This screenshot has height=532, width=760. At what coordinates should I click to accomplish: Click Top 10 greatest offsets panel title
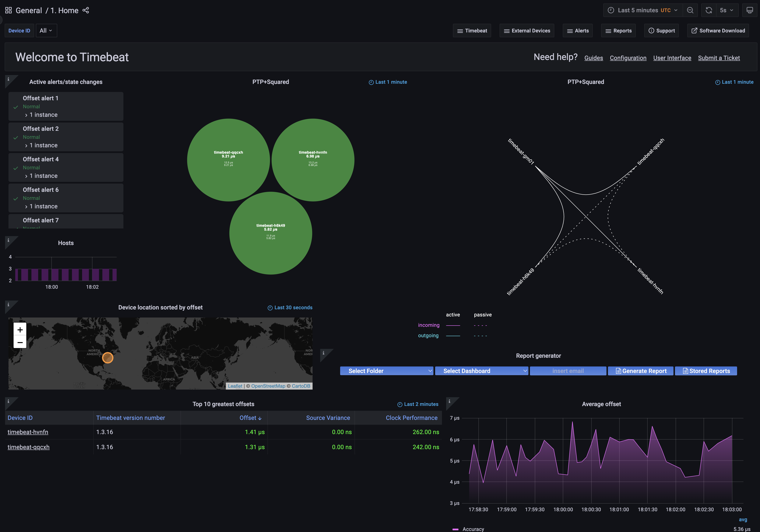[x=224, y=404]
